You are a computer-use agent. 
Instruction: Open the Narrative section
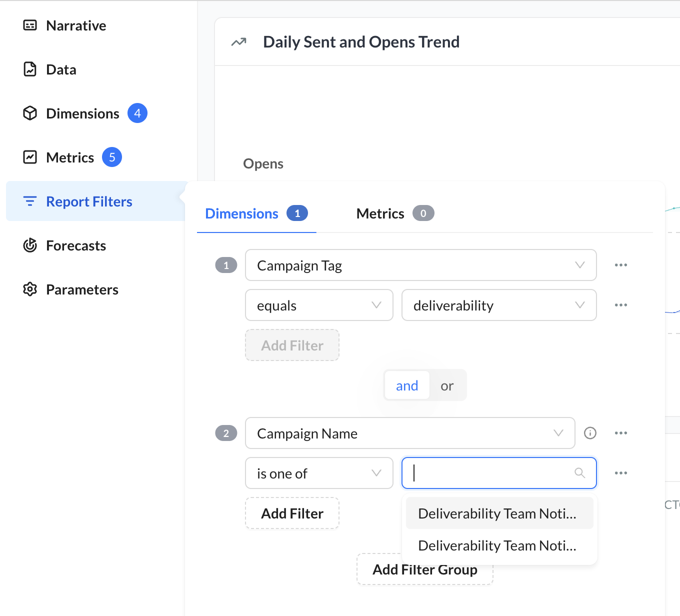(x=76, y=25)
